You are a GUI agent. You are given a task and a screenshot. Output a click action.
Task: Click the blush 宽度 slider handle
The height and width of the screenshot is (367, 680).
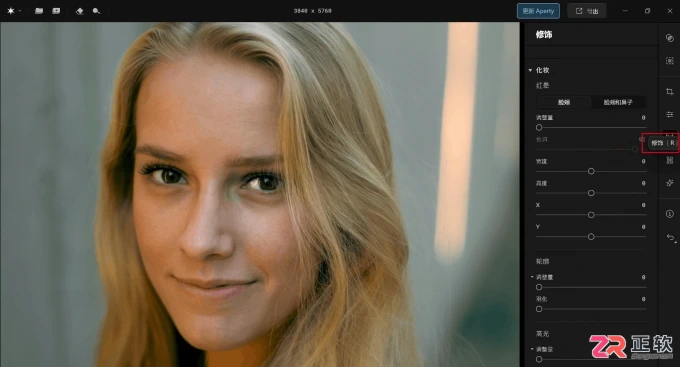[591, 171]
